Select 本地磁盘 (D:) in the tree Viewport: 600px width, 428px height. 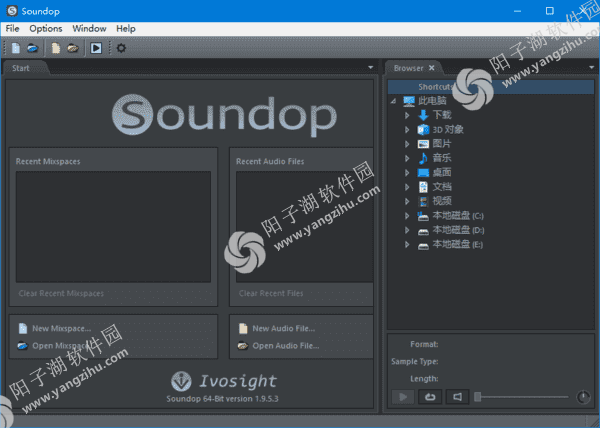pos(458,230)
